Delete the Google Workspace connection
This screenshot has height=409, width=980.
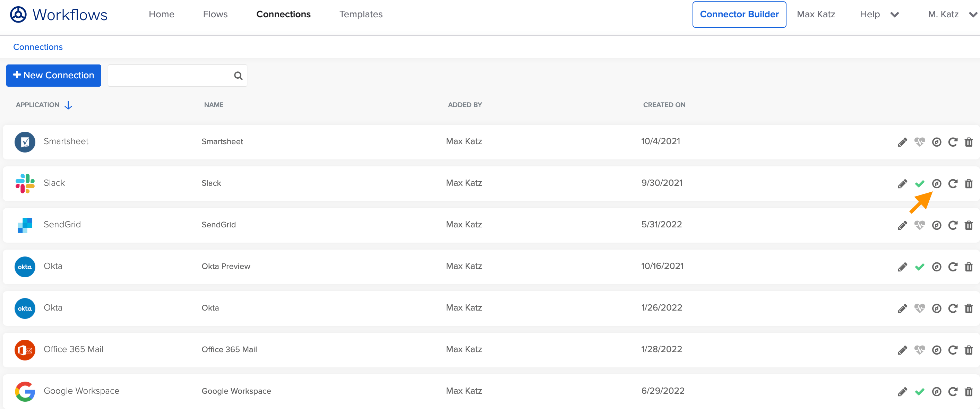point(969,391)
